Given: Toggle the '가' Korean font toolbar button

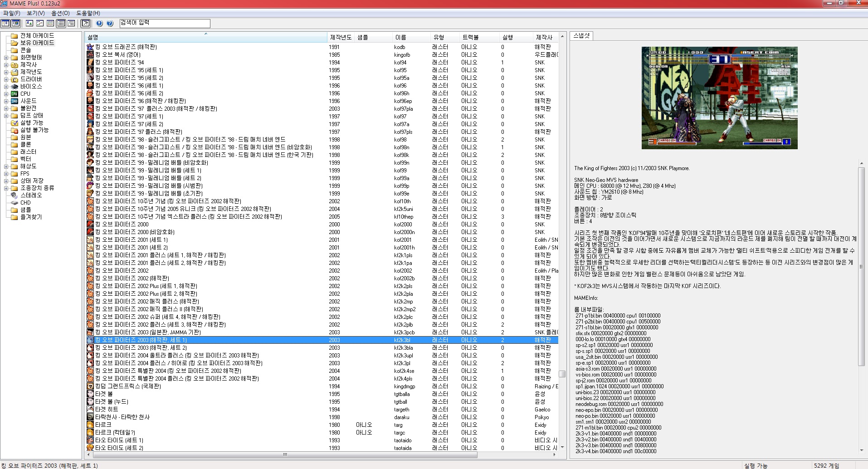Looking at the screenshot, I should pyautogui.click(x=86, y=23).
